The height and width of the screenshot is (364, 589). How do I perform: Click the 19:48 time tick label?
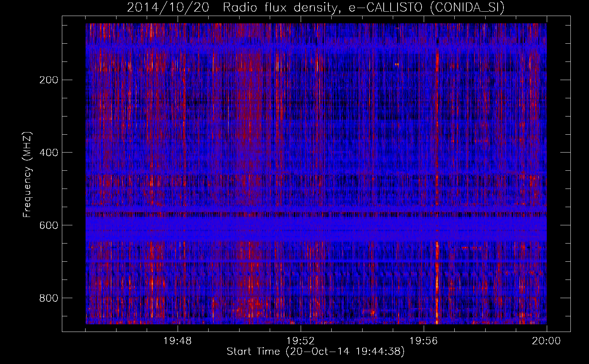(178, 341)
